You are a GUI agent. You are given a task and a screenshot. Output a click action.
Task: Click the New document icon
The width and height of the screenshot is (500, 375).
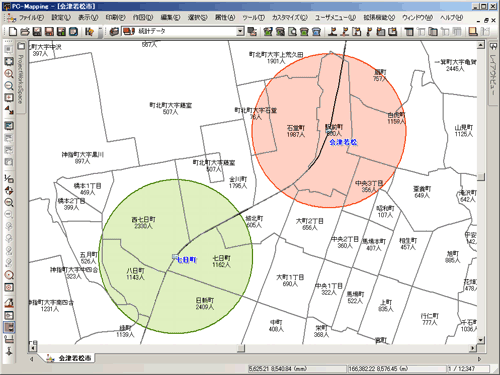coord(13,32)
